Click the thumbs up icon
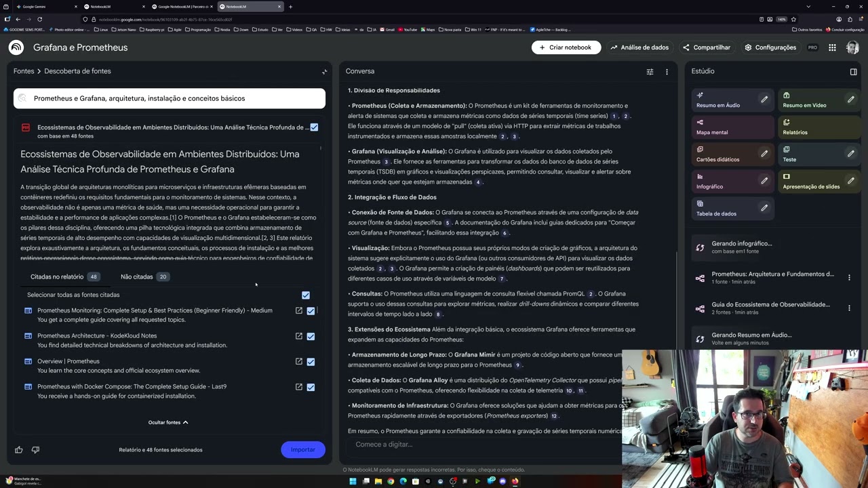This screenshot has width=868, height=488. [x=19, y=449]
